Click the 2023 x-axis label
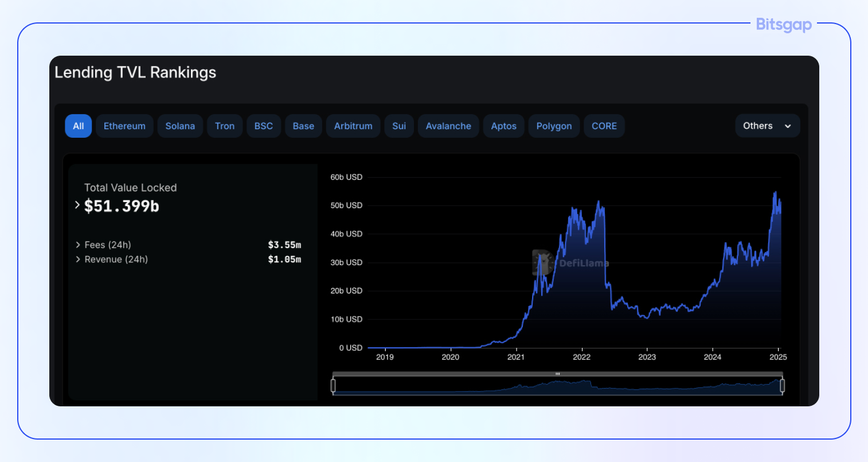868x462 pixels. 647,357
